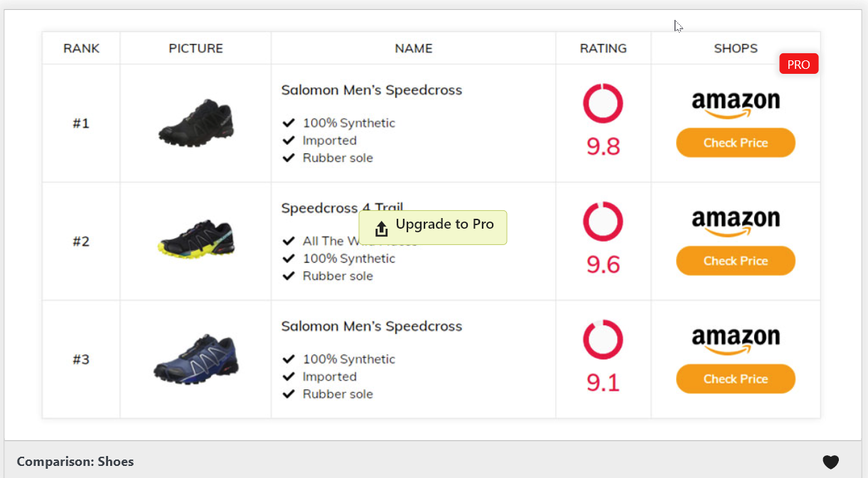Click the Upgrade to Pro button
868x478 pixels.
pos(433,227)
